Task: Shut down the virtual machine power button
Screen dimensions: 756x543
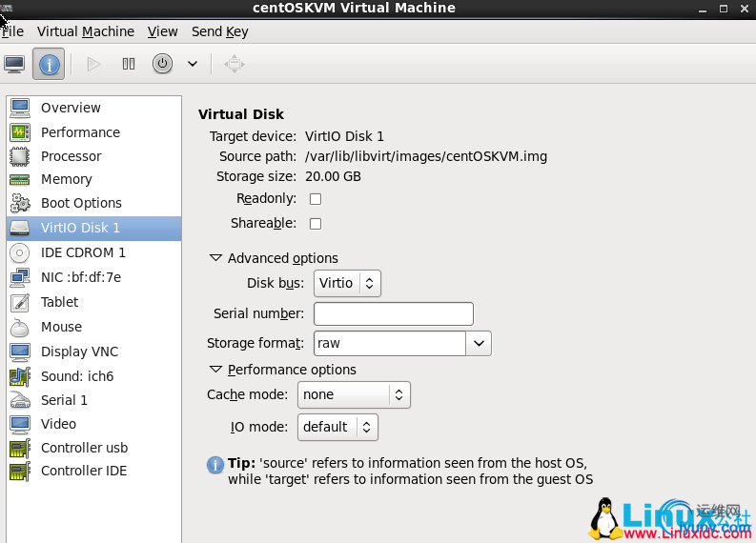Action: pyautogui.click(x=162, y=64)
